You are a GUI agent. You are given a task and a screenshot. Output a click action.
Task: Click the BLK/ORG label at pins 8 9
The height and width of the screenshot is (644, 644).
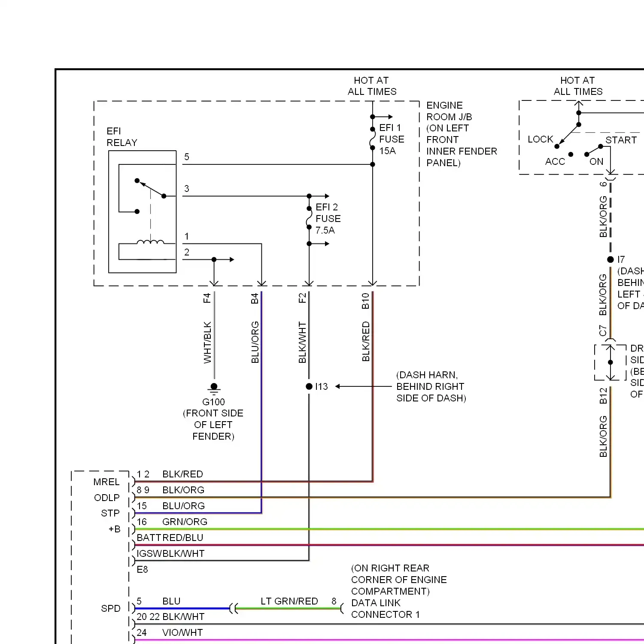(x=183, y=490)
